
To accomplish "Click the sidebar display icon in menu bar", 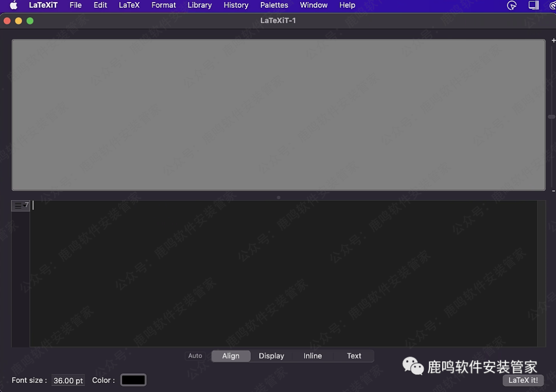I will click(534, 5).
